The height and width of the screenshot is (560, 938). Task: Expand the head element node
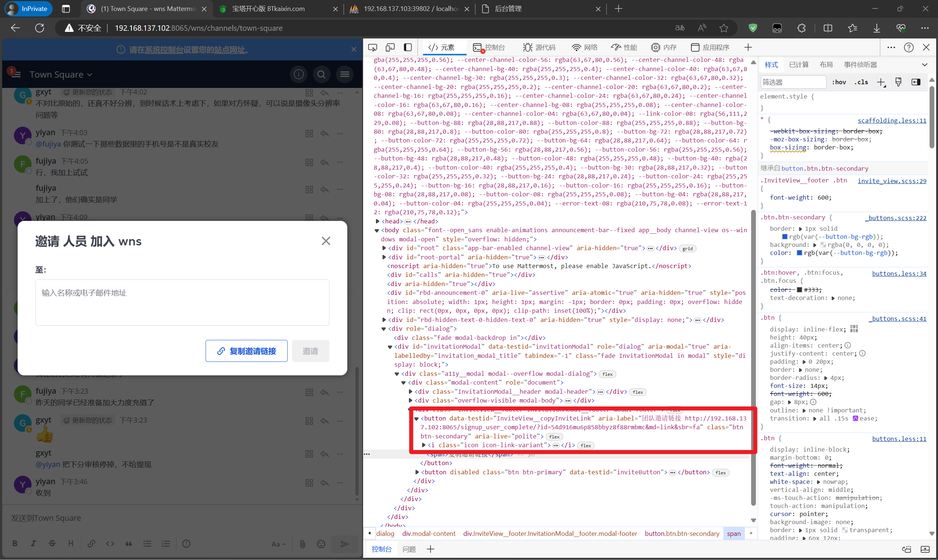(x=377, y=221)
